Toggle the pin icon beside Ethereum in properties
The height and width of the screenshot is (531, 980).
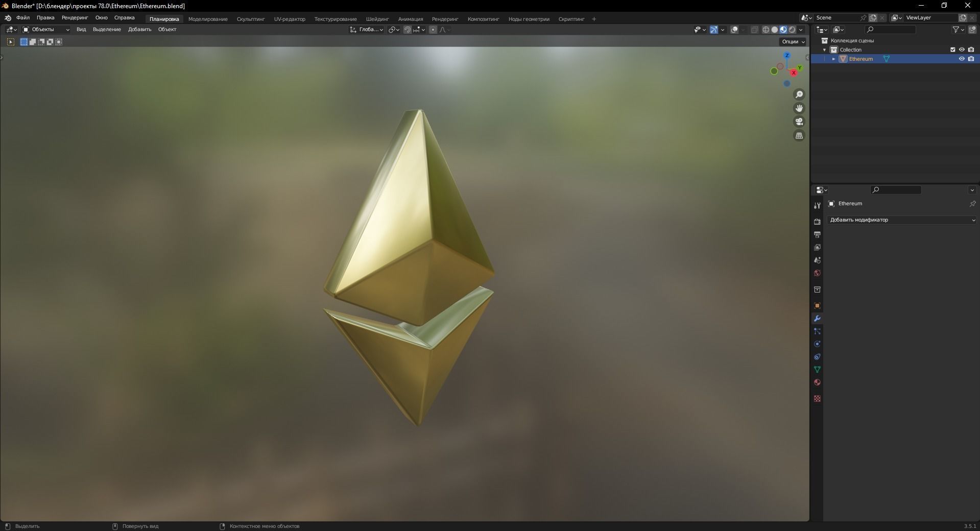pos(972,204)
